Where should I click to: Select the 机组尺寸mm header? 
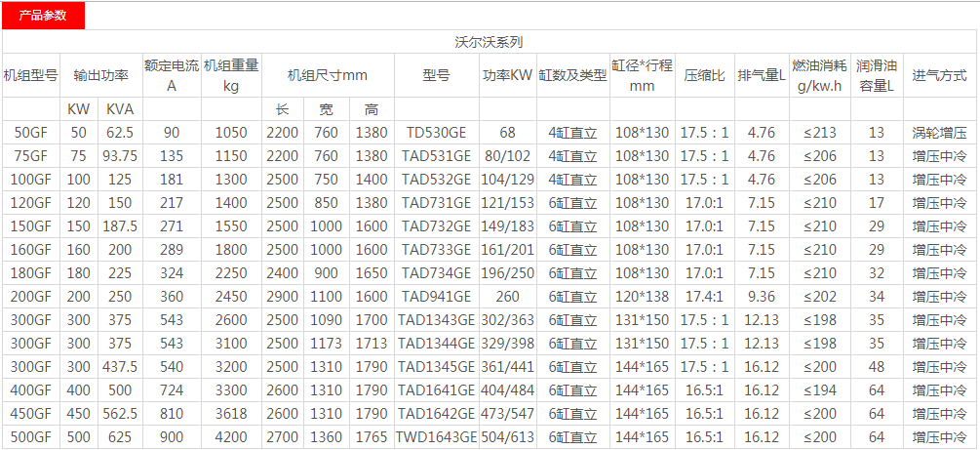[x=327, y=76]
